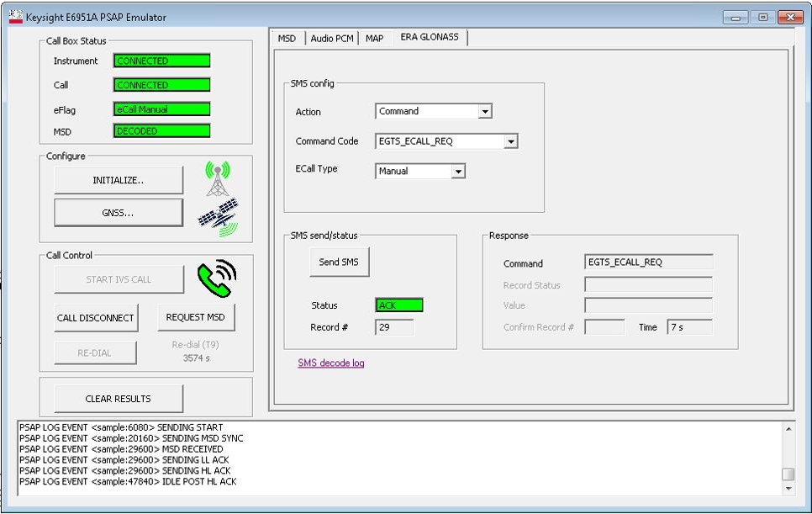Click the Send SMS button

pyautogui.click(x=339, y=262)
